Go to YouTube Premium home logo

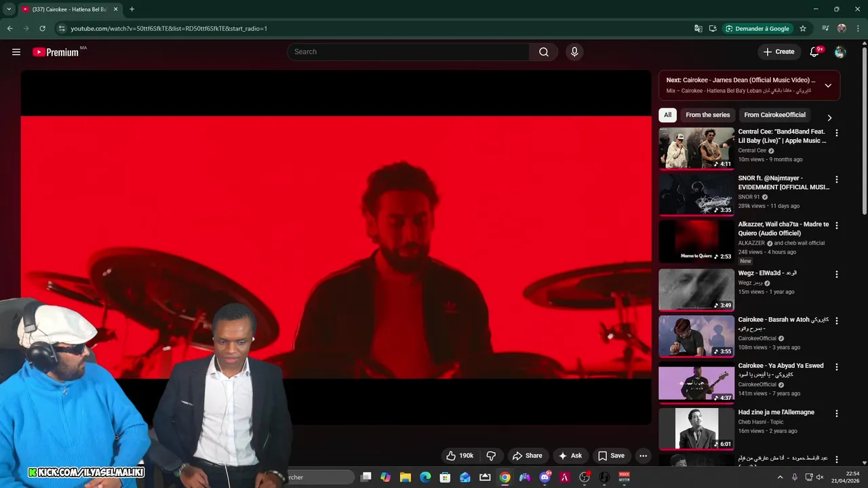tap(56, 52)
